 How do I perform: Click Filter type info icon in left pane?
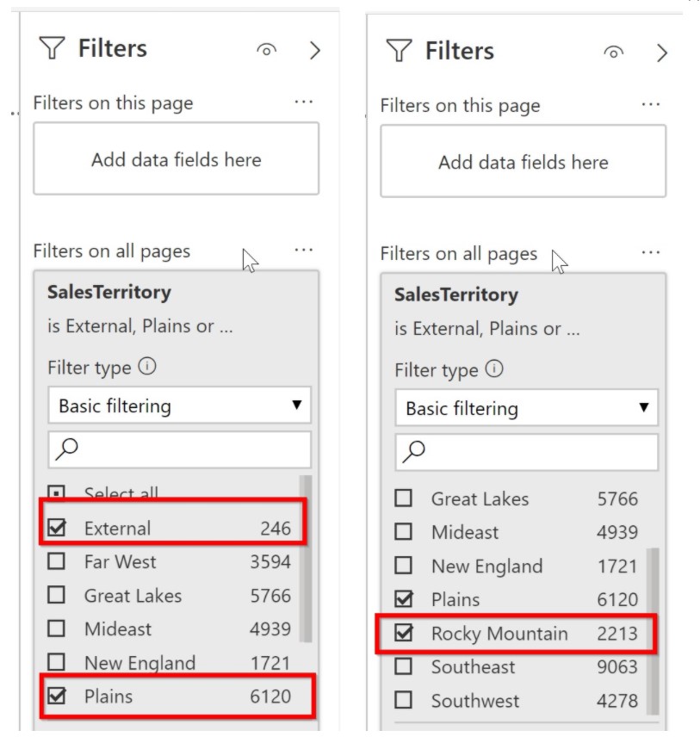tap(147, 366)
